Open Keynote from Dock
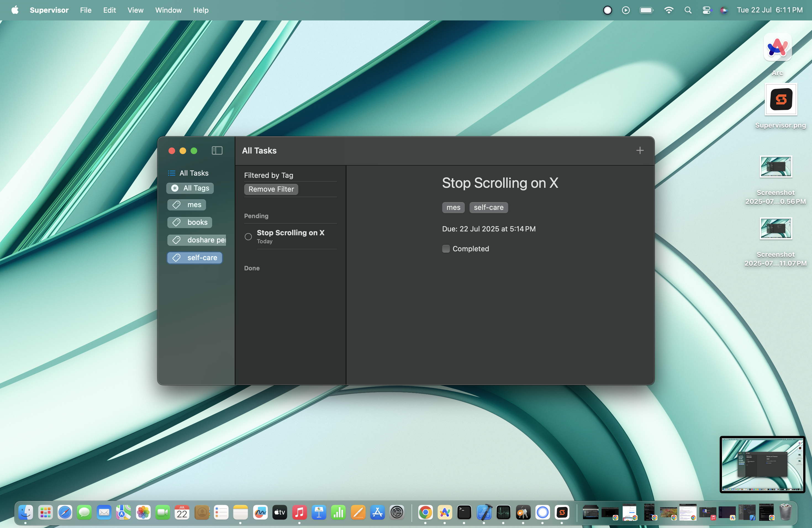 pyautogui.click(x=319, y=512)
